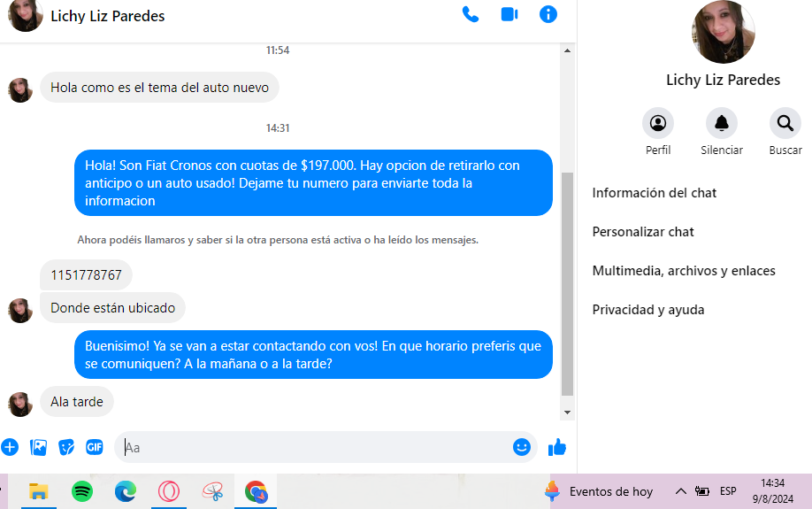
Task: Open the GIF picker
Action: 95,447
